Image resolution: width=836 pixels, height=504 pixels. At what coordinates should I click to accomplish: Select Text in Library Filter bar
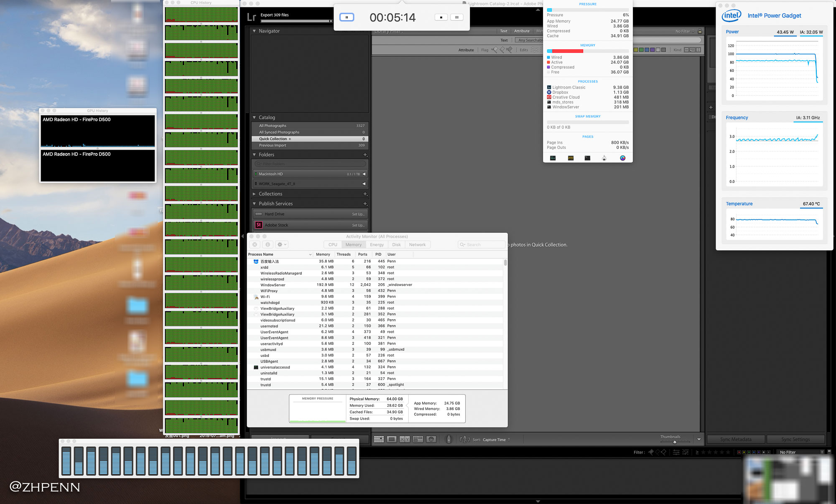(504, 31)
